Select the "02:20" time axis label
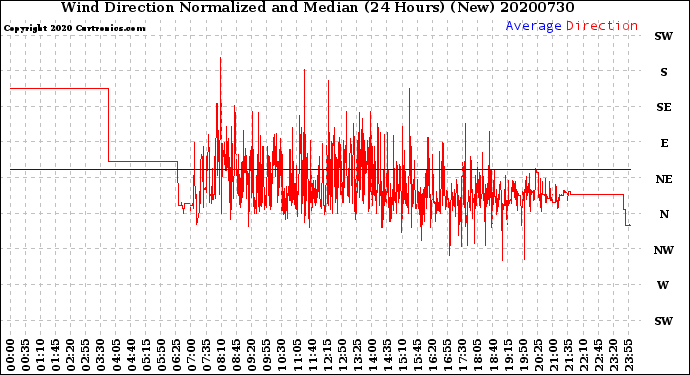The width and height of the screenshot is (690, 375). tap(71, 355)
